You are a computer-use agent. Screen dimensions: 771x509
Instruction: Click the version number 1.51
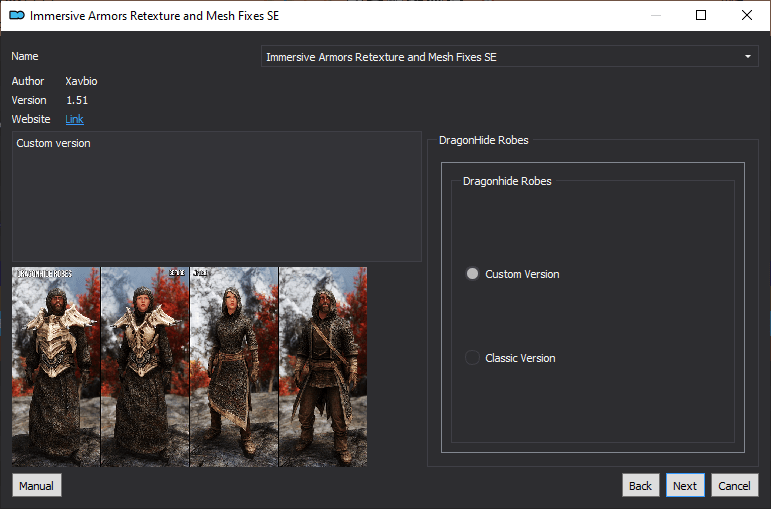[77, 100]
